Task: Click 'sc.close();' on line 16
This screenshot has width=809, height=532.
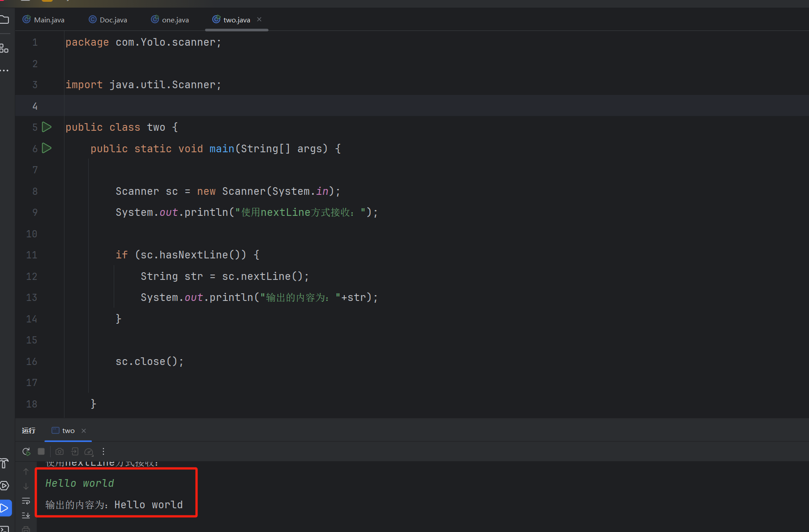Action: point(150,361)
